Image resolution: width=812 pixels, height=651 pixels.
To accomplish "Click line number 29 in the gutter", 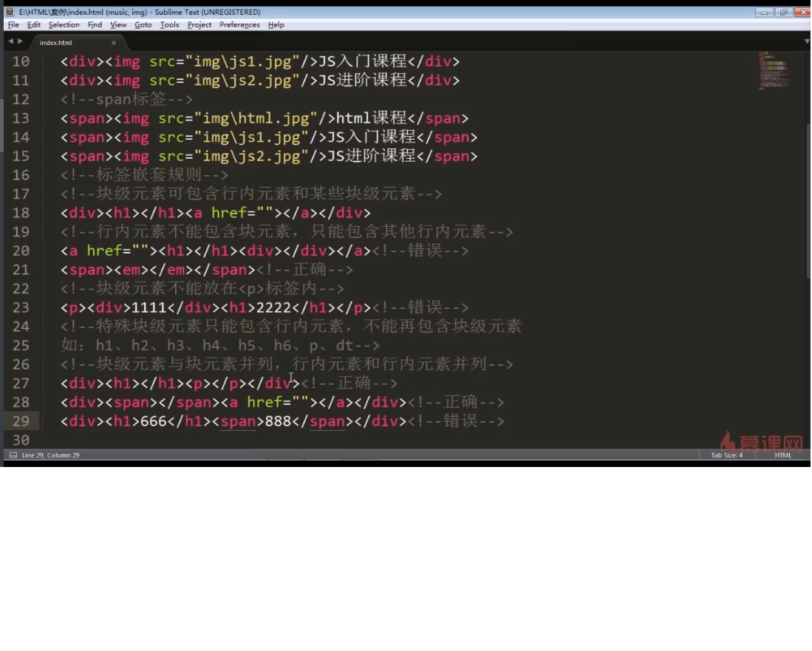I will coord(21,421).
